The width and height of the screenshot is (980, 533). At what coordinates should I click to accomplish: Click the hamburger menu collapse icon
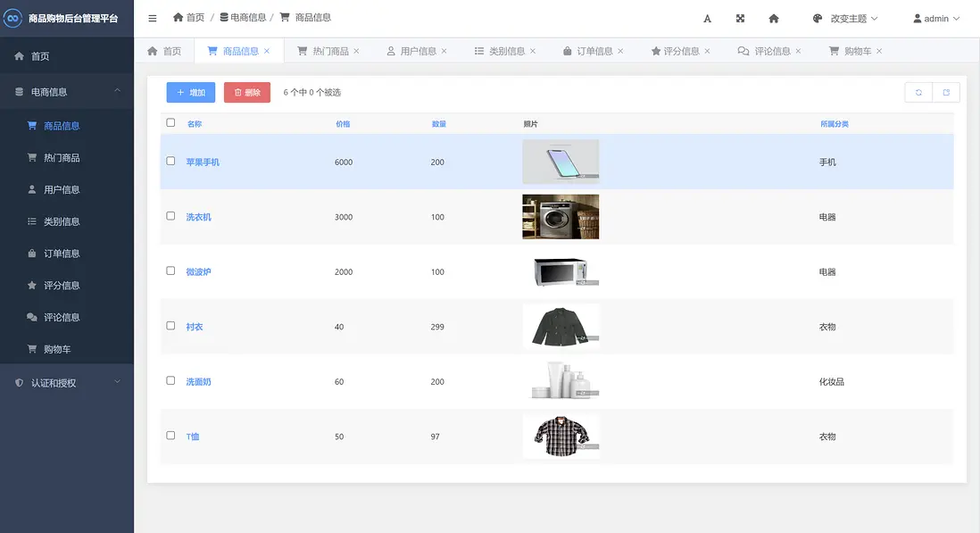[153, 18]
